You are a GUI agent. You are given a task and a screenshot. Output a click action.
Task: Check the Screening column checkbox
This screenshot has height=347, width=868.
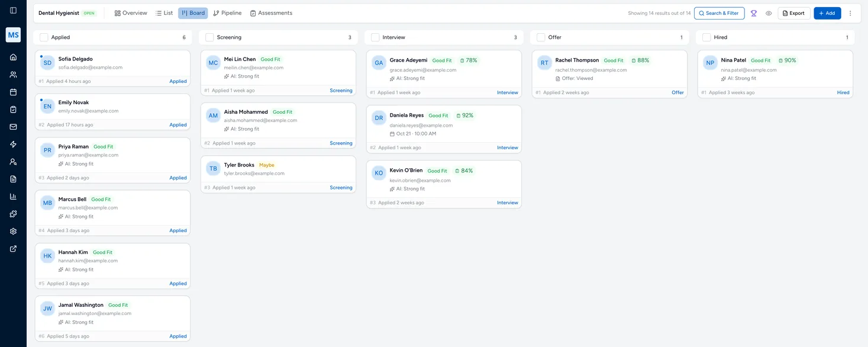pyautogui.click(x=209, y=37)
